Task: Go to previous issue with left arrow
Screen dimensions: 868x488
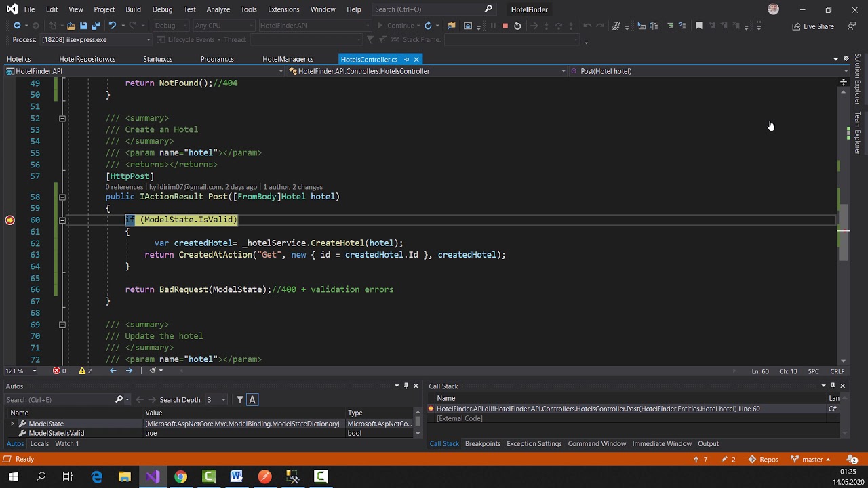Action: pos(113,371)
